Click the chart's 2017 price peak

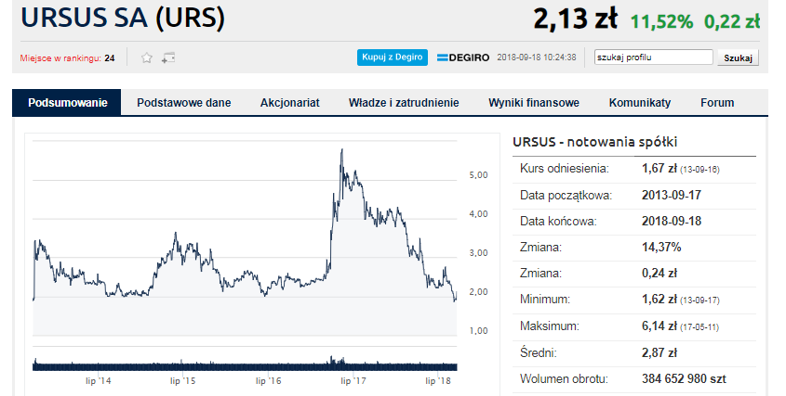point(342,150)
